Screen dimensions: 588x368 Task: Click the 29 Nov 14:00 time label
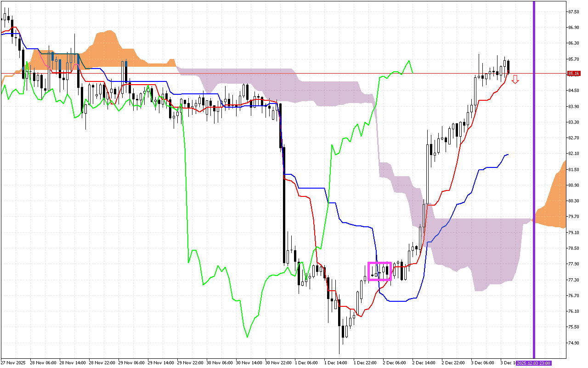162,363
